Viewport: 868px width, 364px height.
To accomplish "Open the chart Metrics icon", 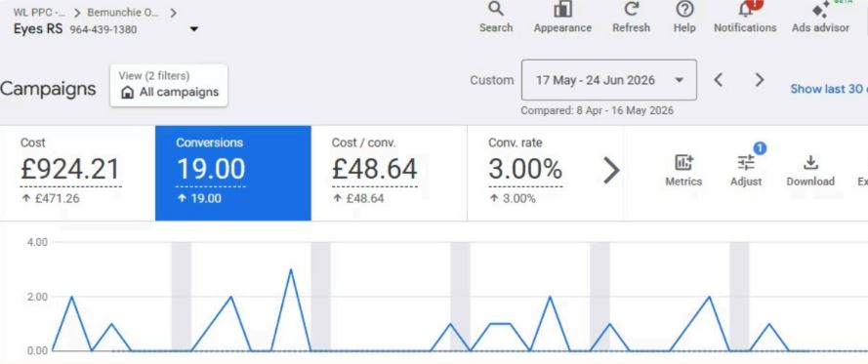I will click(x=683, y=163).
